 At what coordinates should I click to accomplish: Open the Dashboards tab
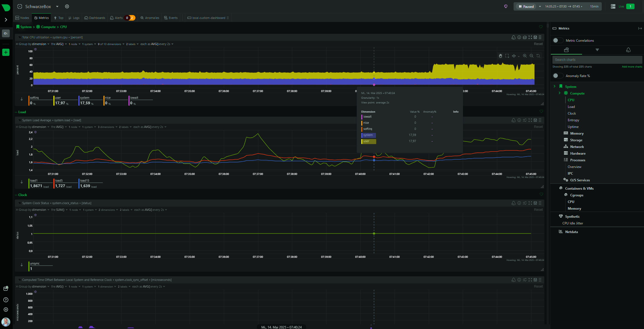pyautogui.click(x=95, y=18)
